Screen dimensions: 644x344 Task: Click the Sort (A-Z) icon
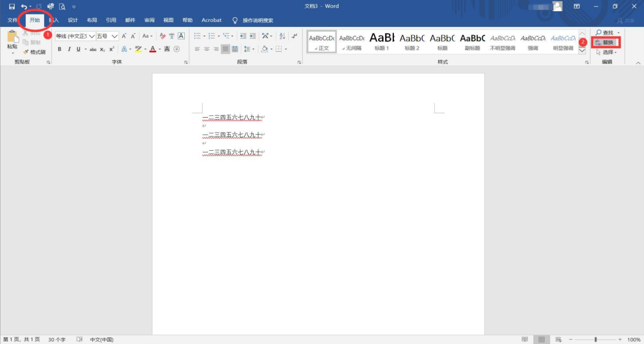[282, 36]
